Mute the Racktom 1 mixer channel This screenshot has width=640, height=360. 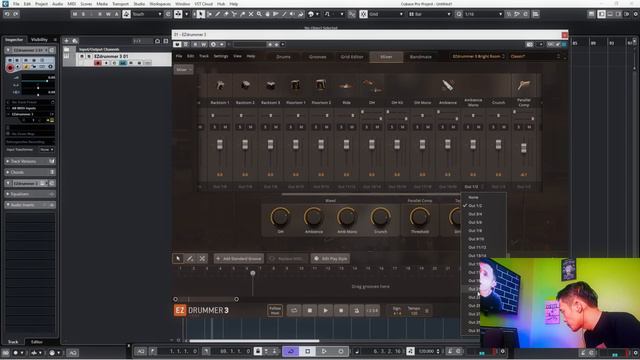225,127
